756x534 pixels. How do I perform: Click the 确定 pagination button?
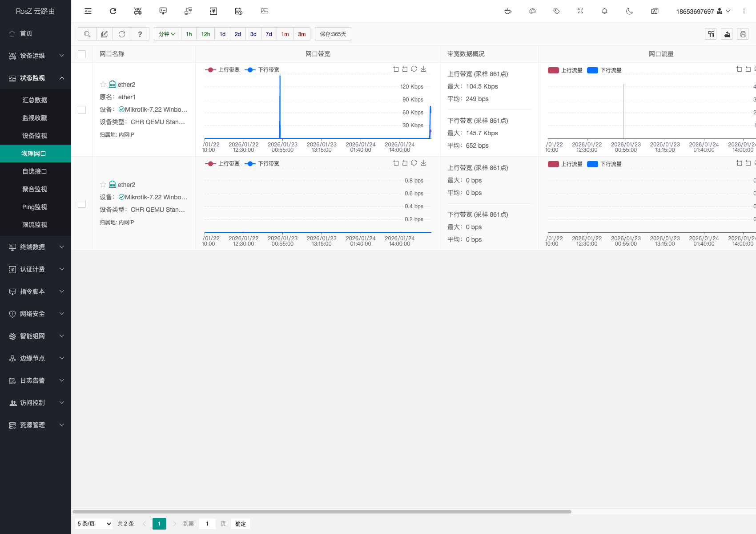pos(241,524)
